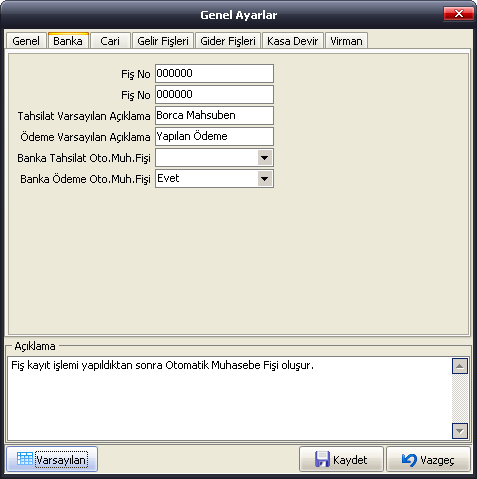Close the Genel Ayarlar window
The height and width of the screenshot is (479, 477).
[459, 14]
